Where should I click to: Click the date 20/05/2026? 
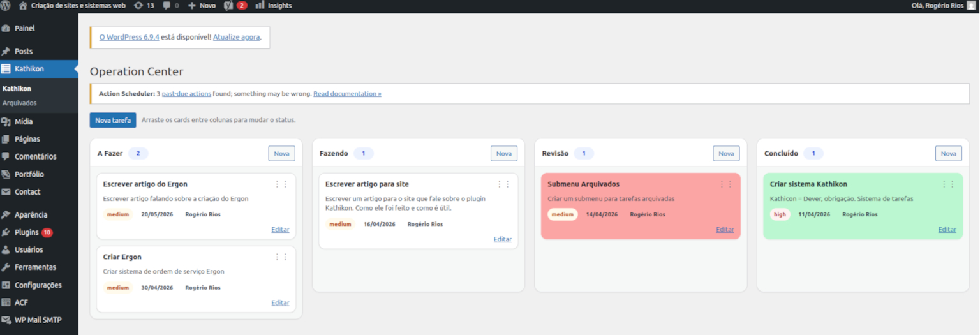(157, 214)
